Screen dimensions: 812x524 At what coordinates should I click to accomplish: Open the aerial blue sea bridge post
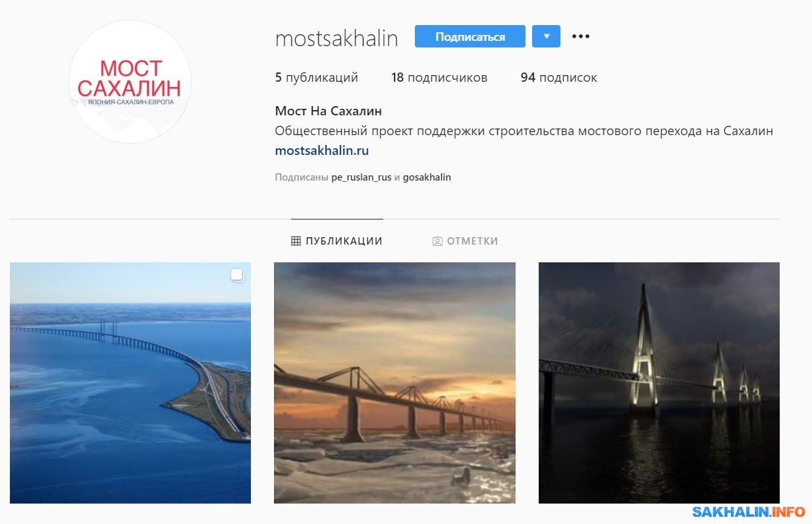[x=130, y=383]
